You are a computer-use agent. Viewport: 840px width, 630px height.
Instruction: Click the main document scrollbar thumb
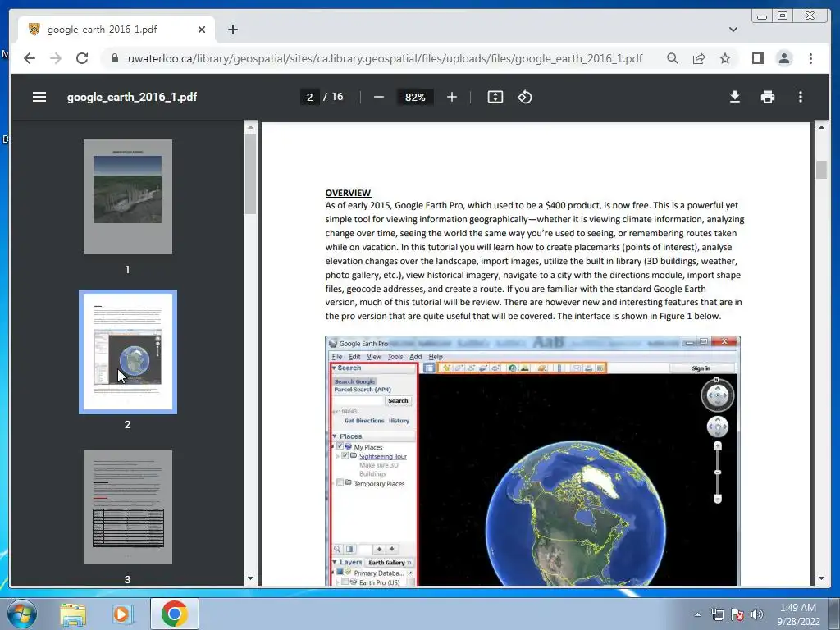821,170
